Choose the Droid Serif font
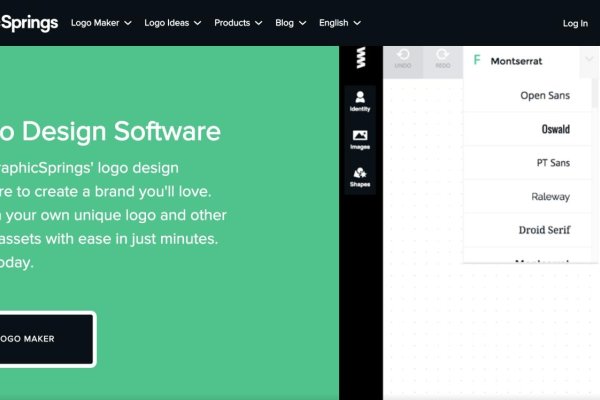 pos(544,230)
